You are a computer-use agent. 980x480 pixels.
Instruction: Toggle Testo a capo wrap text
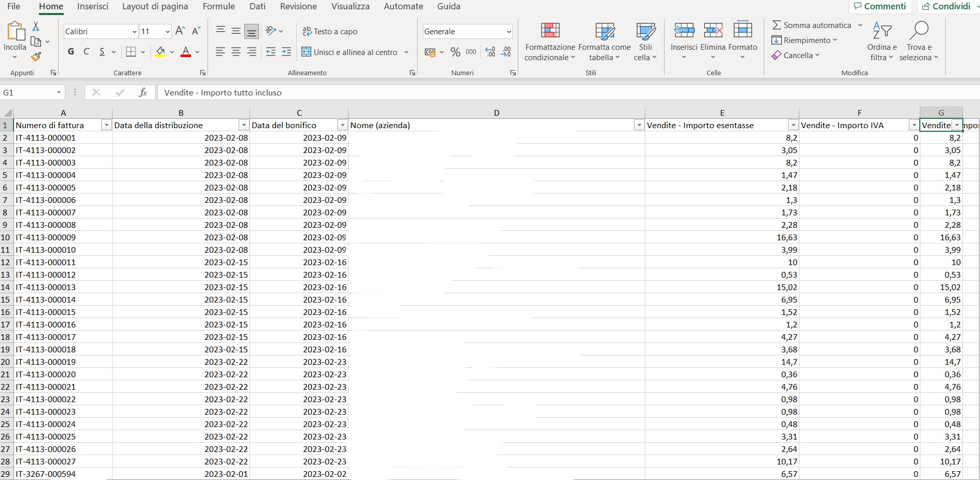point(330,31)
